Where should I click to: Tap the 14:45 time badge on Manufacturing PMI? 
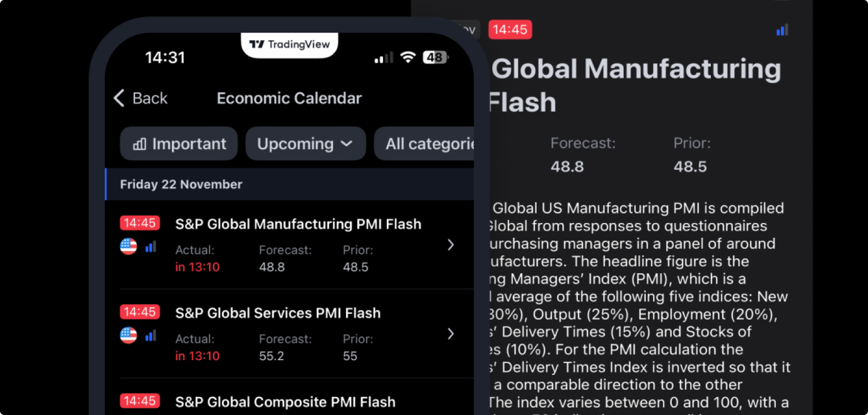point(139,223)
